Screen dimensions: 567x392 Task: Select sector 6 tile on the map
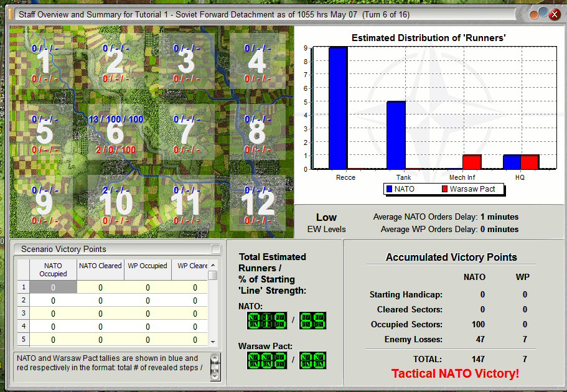tap(116, 133)
